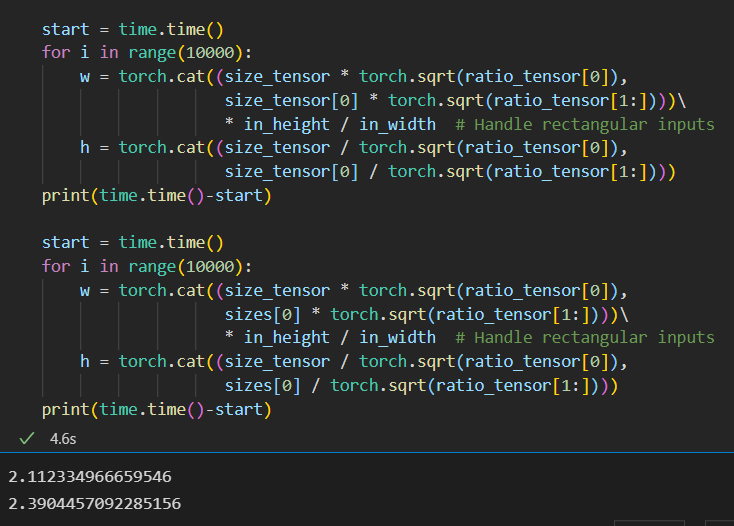Viewport: 734px width, 526px height.
Task: Click second 'start = time.time()' line
Action: coord(133,242)
